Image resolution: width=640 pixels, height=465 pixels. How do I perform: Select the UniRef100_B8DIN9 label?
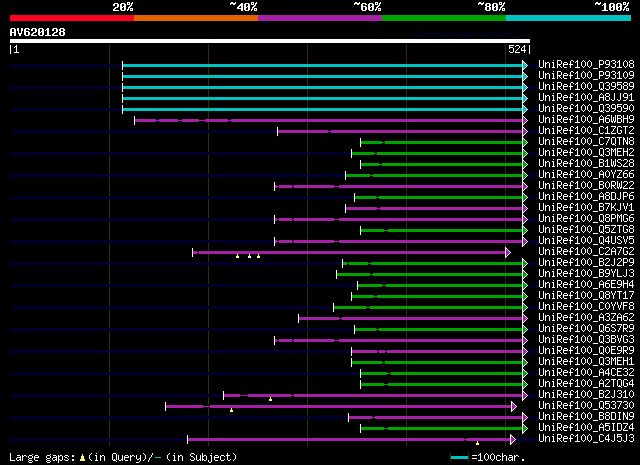coord(586,417)
